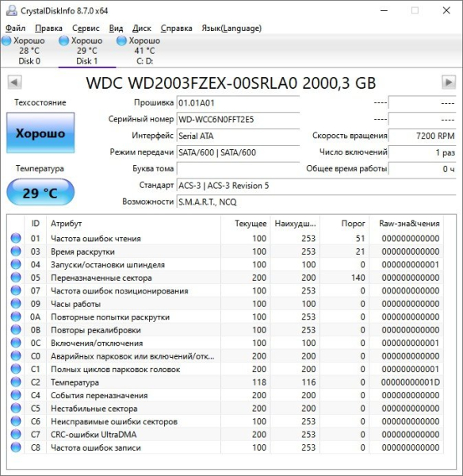
Task: Select the Температура attribute name in table
Action: pos(75,382)
